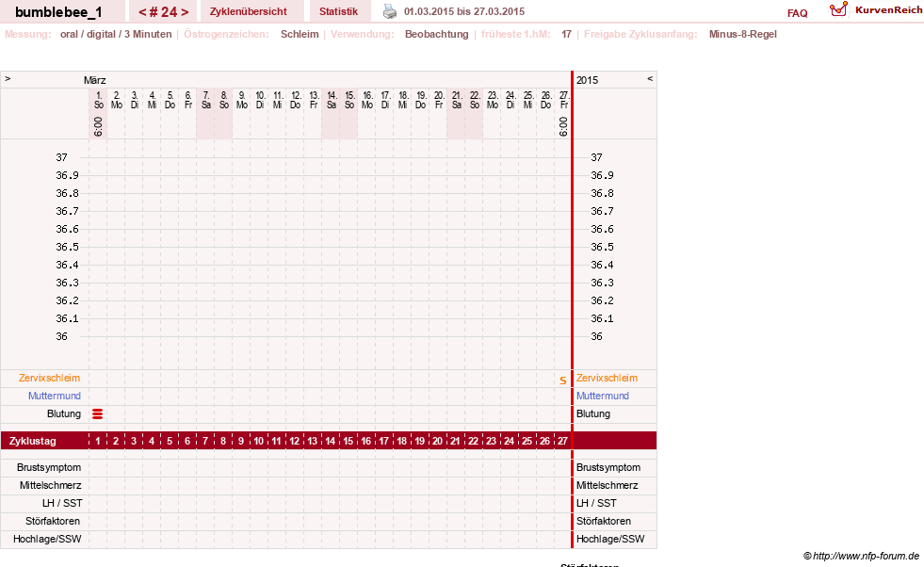924x567 pixels.
Task: Click the oral / digital / 3 Minuten value
Action: pos(116,34)
